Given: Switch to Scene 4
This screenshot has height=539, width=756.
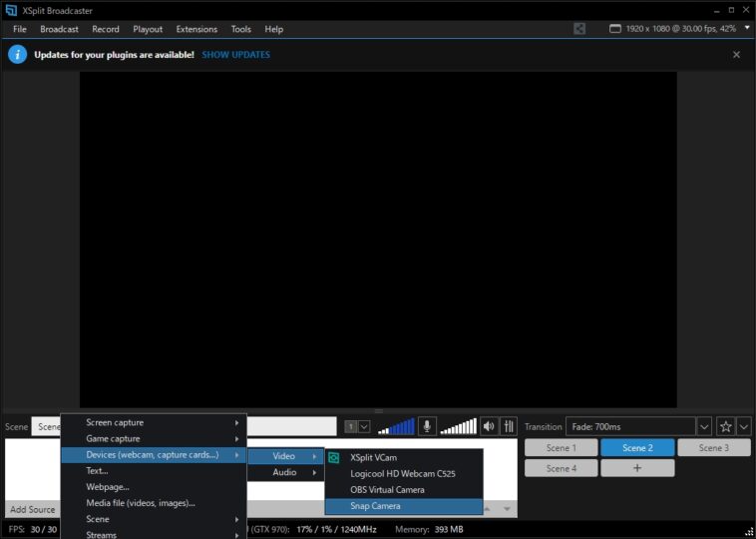Looking at the screenshot, I should 562,468.
